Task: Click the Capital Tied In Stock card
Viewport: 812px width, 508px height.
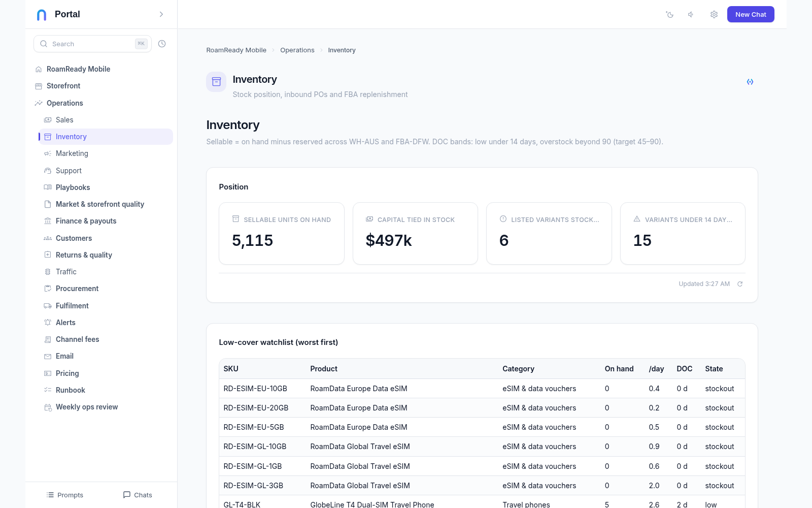Action: [415, 234]
